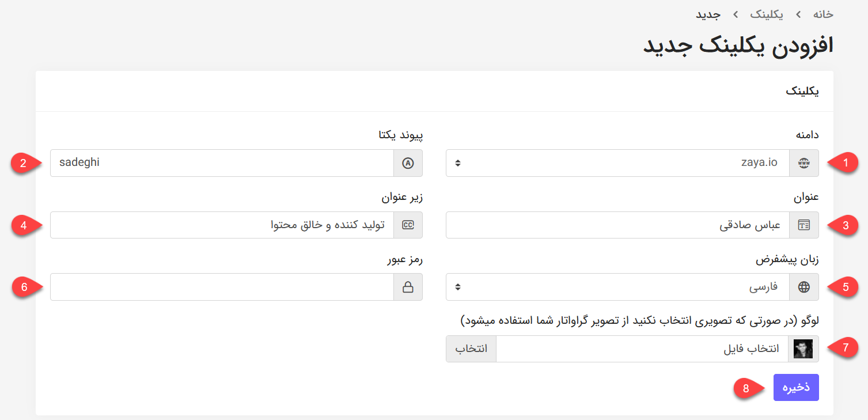Screen dimensions: 868x420
Task: Click the arrows on the domain select box
Action: (457, 163)
